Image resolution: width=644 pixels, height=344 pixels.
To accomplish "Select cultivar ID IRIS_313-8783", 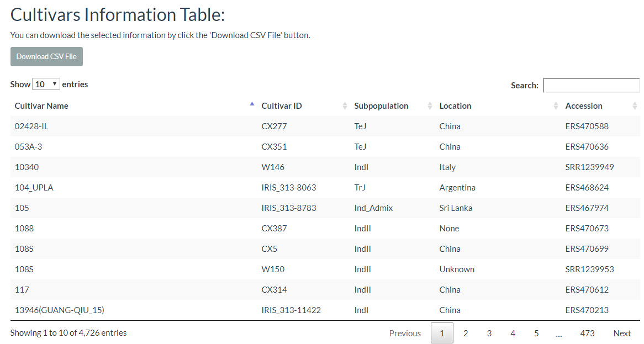I will click(x=289, y=208).
